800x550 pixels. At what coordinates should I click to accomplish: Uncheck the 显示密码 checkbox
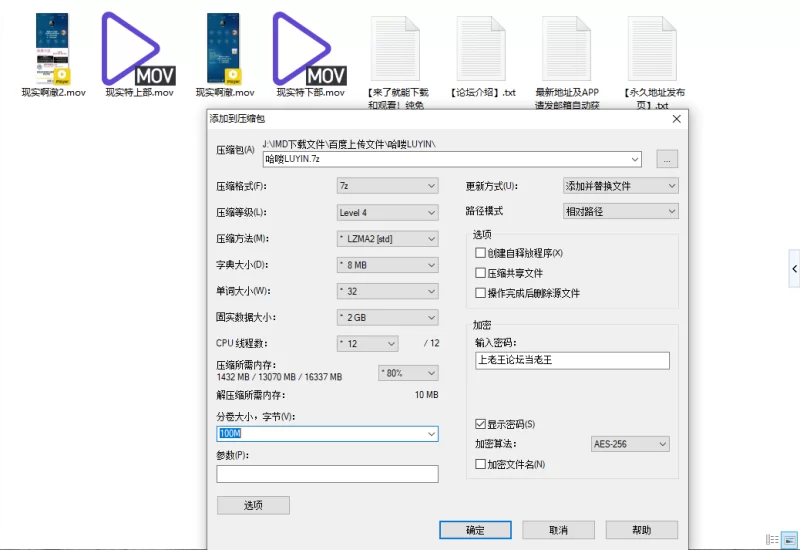click(481, 424)
